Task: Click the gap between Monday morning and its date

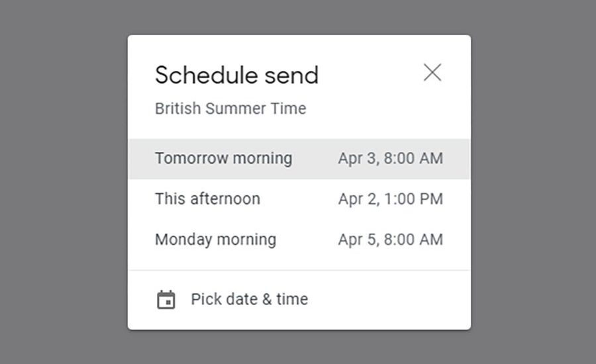Action: [307, 240]
